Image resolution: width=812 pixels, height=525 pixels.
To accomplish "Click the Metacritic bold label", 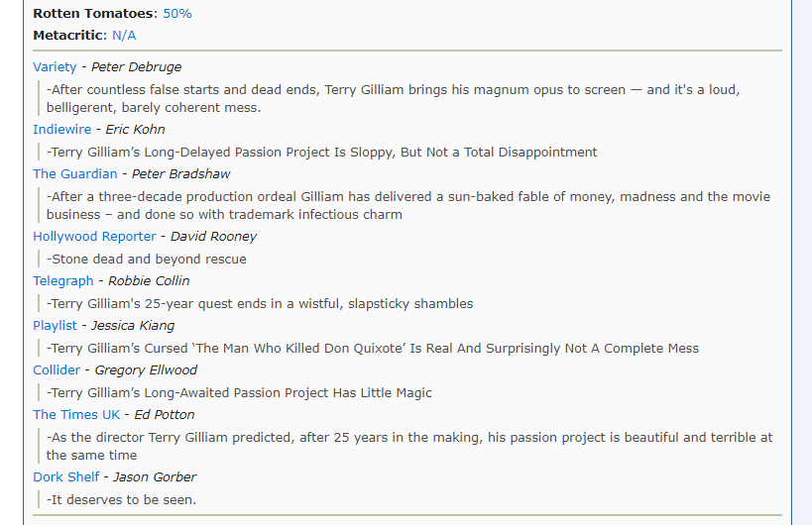I will (70, 36).
